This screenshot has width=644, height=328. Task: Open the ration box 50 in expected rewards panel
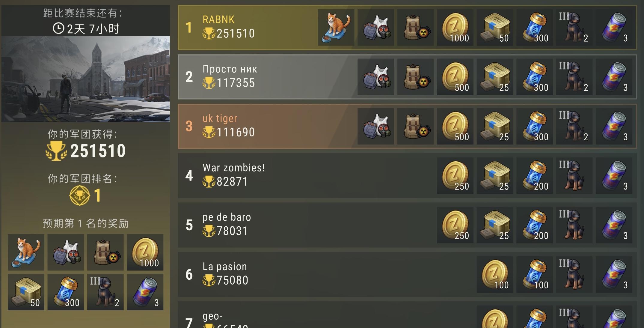click(x=26, y=292)
